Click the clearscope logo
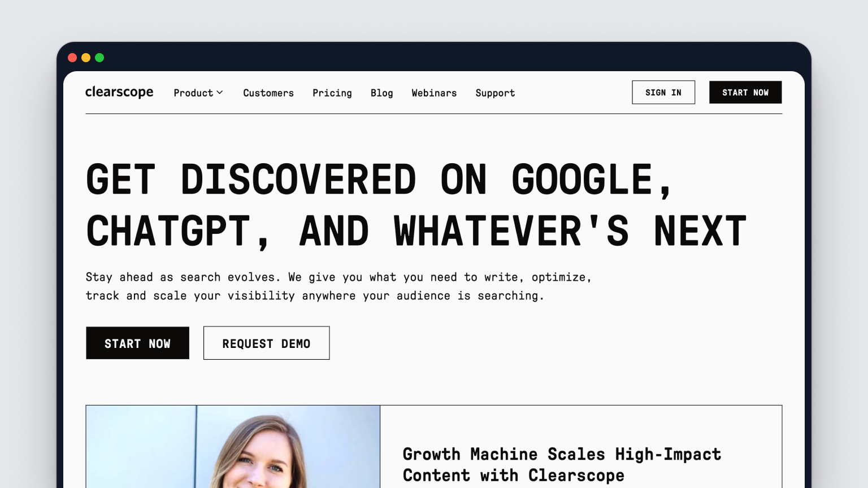The width and height of the screenshot is (868, 488). click(119, 92)
